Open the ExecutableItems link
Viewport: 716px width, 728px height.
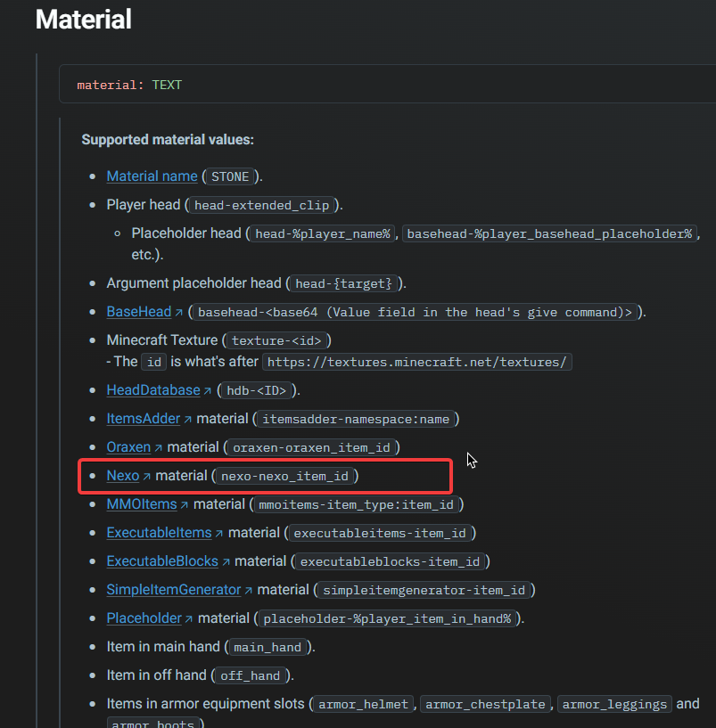point(159,533)
